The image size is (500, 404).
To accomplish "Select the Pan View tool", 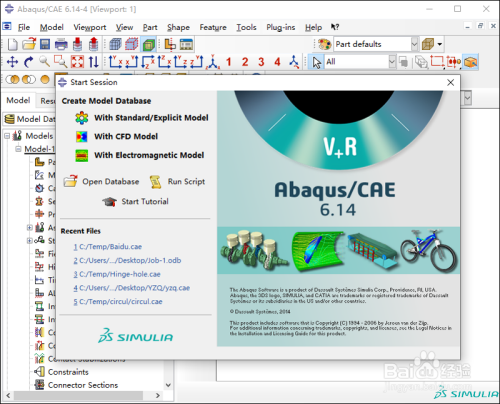I will 12,62.
